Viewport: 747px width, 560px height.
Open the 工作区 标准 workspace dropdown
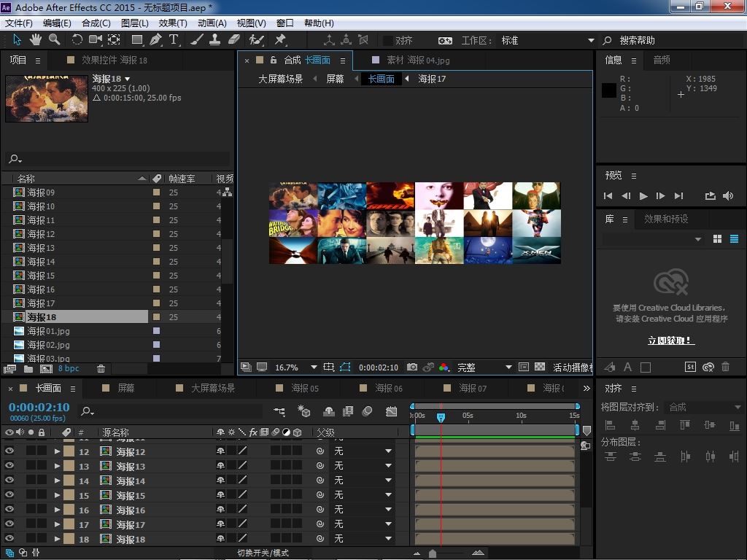(546, 41)
